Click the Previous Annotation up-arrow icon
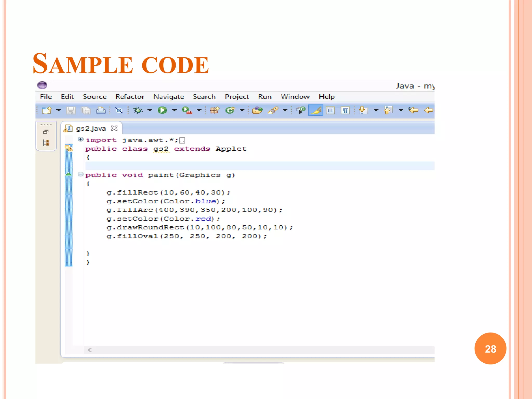This screenshot has width=532, height=399. [x=388, y=110]
